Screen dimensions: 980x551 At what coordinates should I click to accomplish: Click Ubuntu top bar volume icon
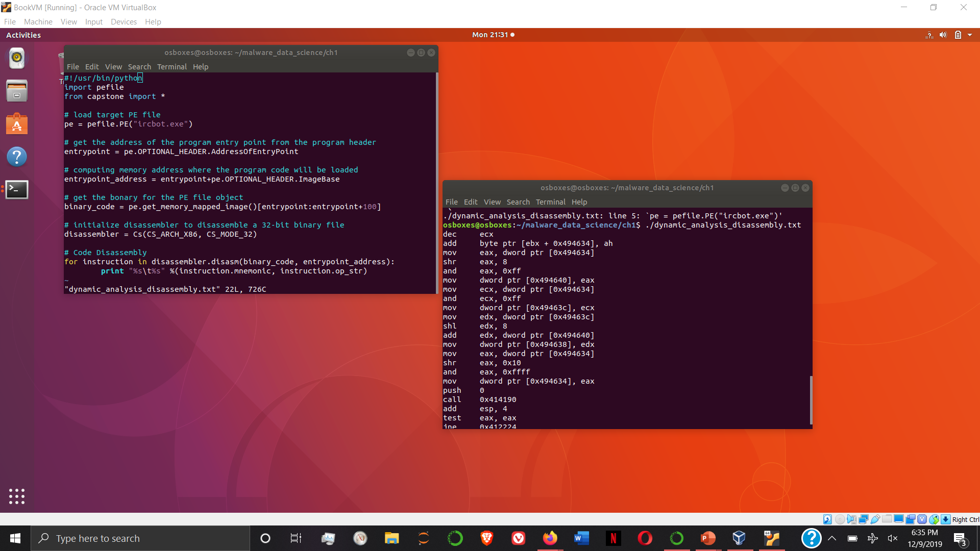click(943, 35)
